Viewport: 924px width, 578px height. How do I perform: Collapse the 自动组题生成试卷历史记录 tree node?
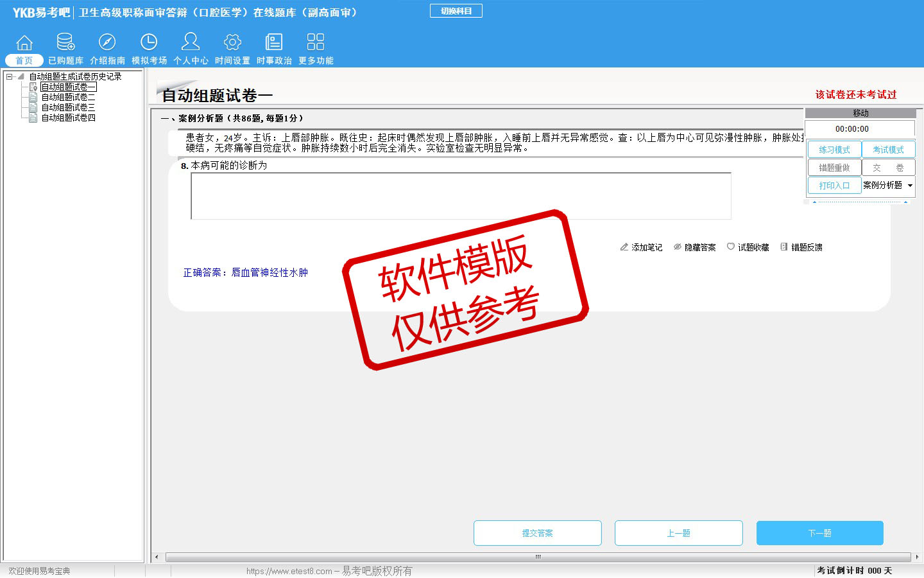coord(10,76)
